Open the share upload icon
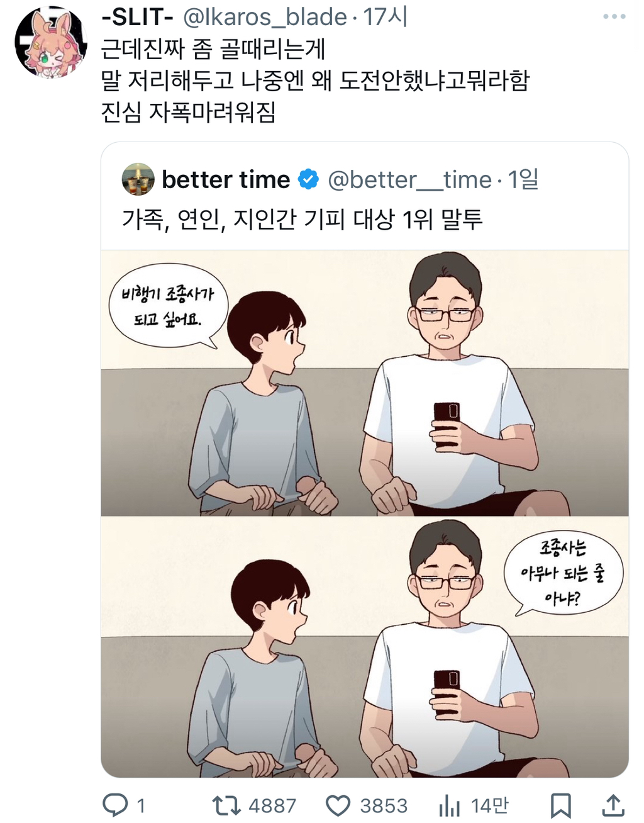The width and height of the screenshot is (644, 823). click(613, 805)
